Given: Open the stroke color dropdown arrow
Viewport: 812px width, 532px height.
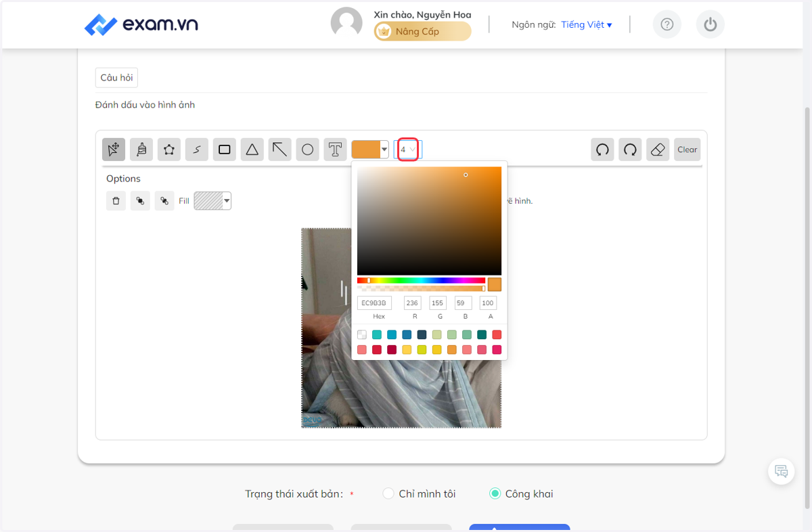Looking at the screenshot, I should [384, 150].
